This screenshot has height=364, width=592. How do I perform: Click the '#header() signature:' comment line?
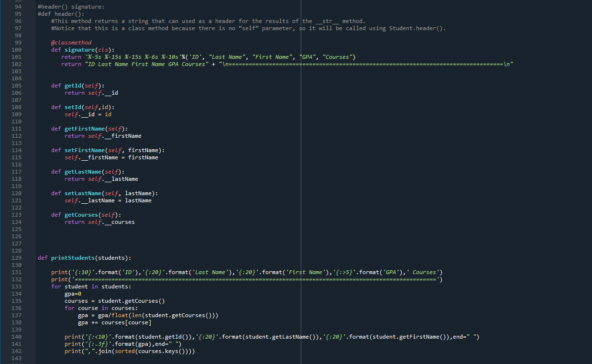pyautogui.click(x=71, y=7)
